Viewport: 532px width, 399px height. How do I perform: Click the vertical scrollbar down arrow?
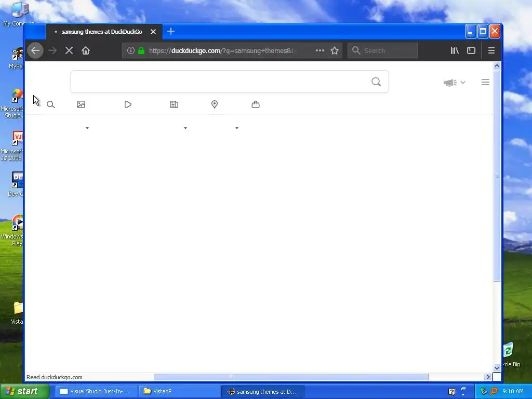(x=497, y=368)
